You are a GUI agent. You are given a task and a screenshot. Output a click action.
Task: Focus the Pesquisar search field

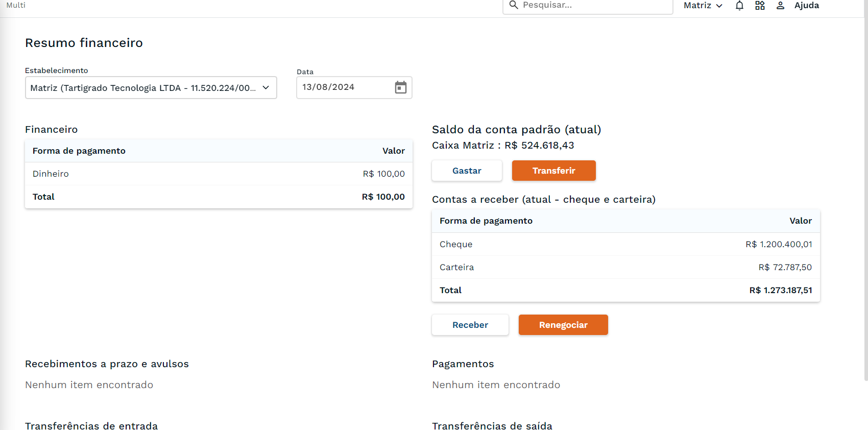click(x=592, y=5)
